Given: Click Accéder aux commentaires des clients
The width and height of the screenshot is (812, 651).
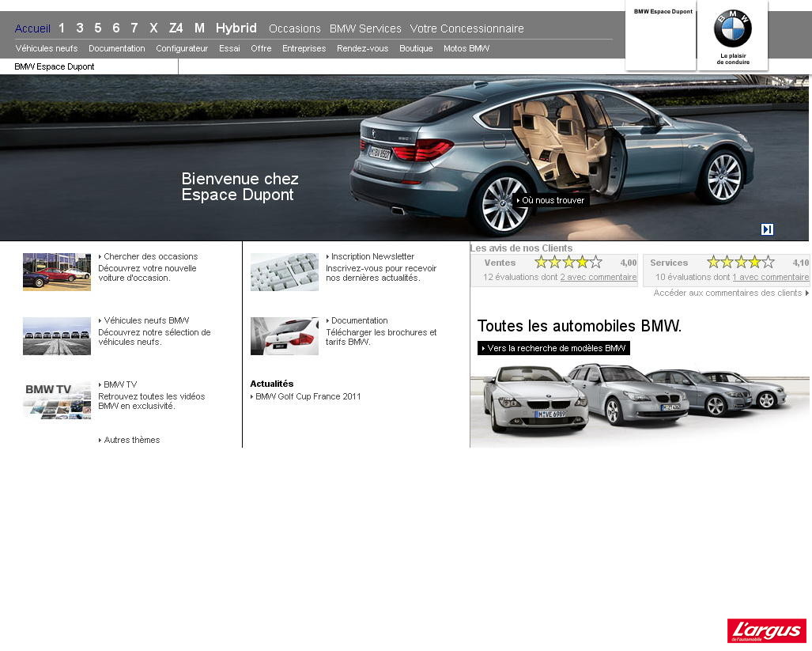Looking at the screenshot, I should tap(730, 292).
